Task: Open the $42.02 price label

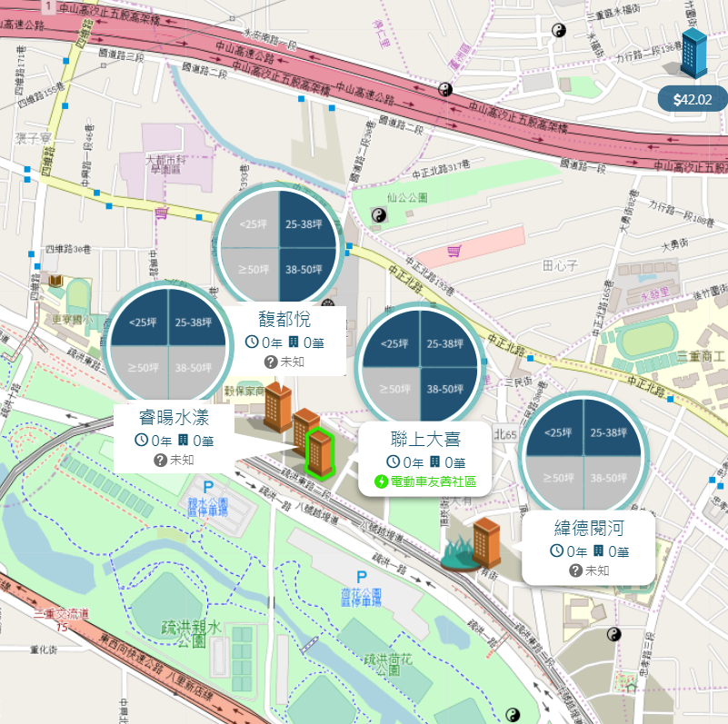Action: tap(693, 99)
